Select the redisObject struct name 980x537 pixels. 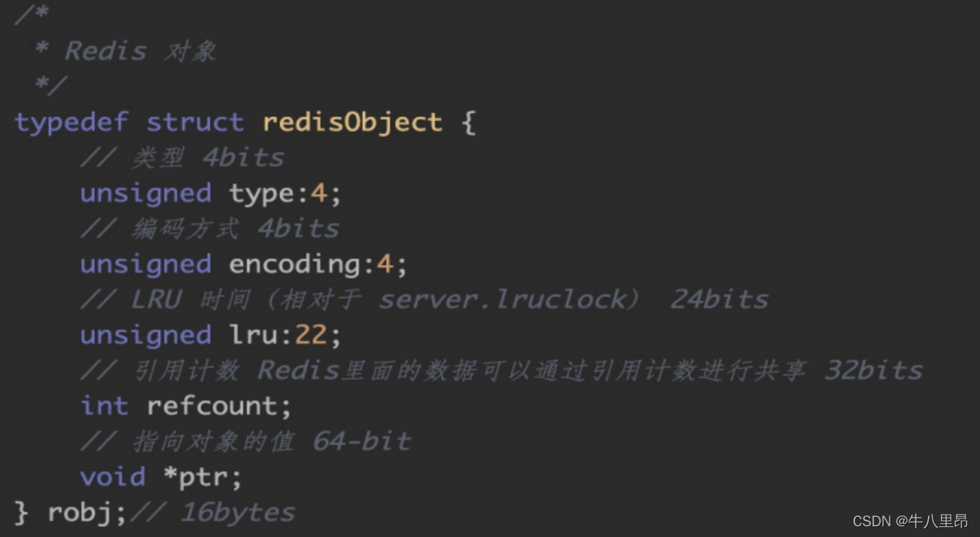[x=352, y=123]
